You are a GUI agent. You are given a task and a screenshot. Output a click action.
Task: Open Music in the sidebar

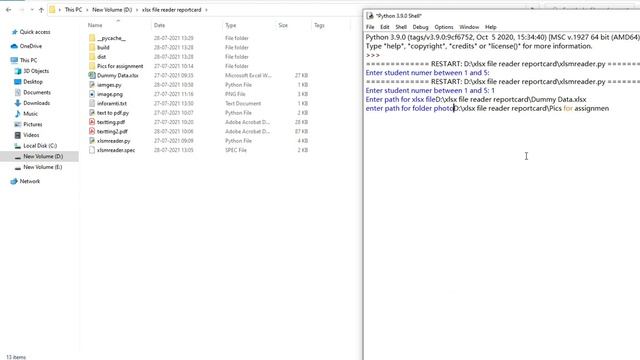coord(26,113)
